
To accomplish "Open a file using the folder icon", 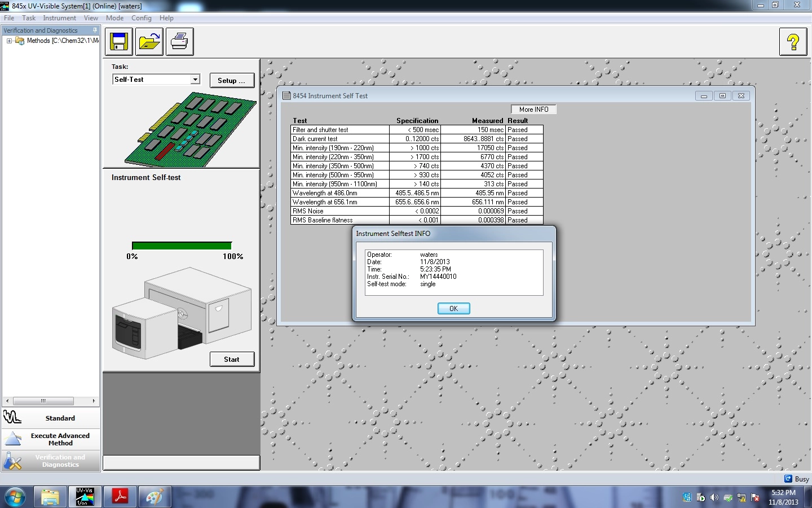I will 149,42.
